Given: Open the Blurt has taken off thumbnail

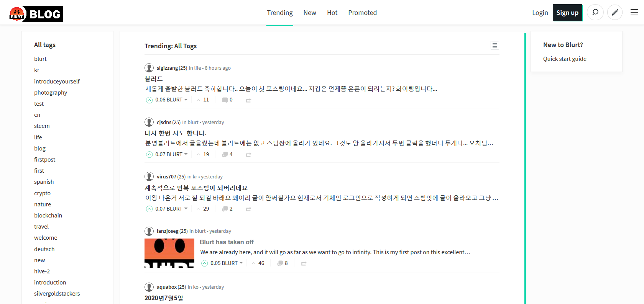Looking at the screenshot, I should click(x=169, y=253).
